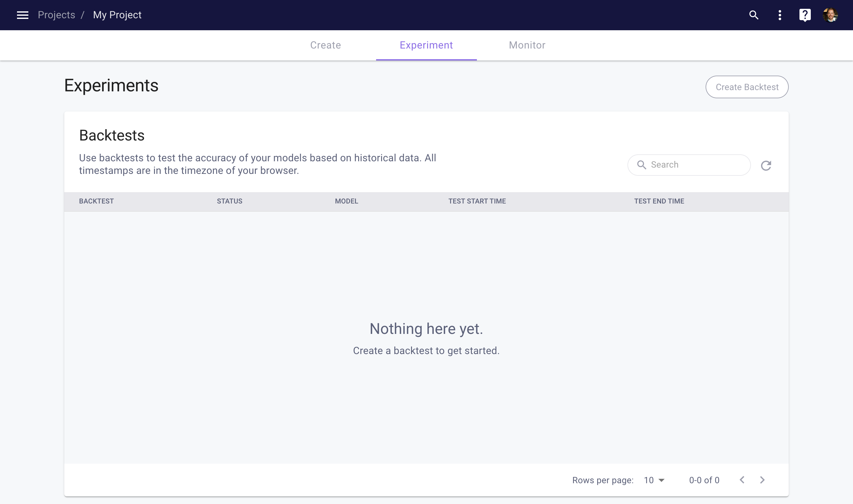This screenshot has width=853, height=504.
Task: Open the help question mark icon
Action: (x=805, y=15)
